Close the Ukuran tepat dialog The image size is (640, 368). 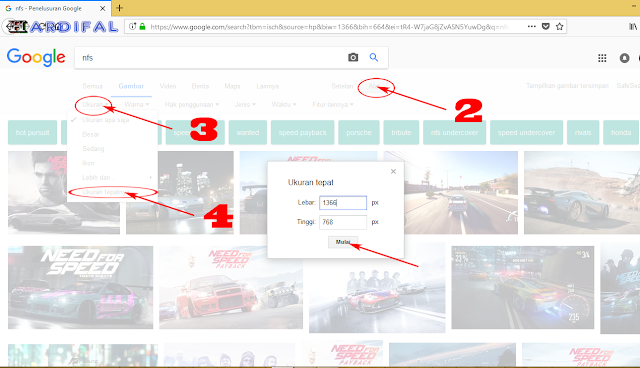pyautogui.click(x=393, y=171)
